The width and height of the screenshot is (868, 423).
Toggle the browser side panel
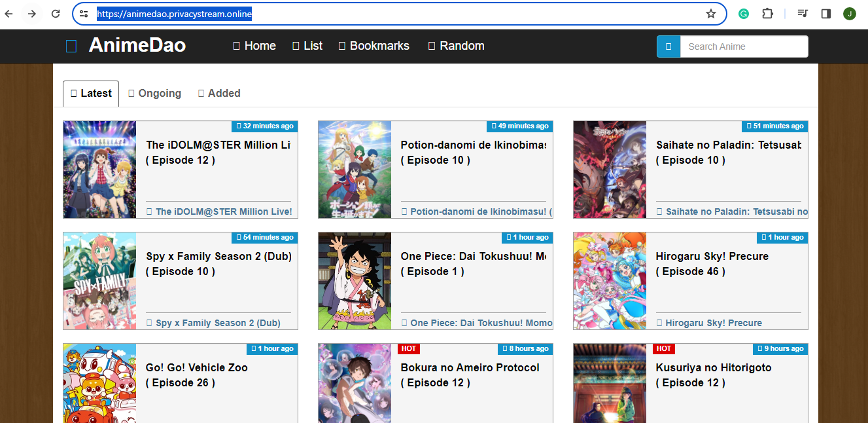coord(825,13)
